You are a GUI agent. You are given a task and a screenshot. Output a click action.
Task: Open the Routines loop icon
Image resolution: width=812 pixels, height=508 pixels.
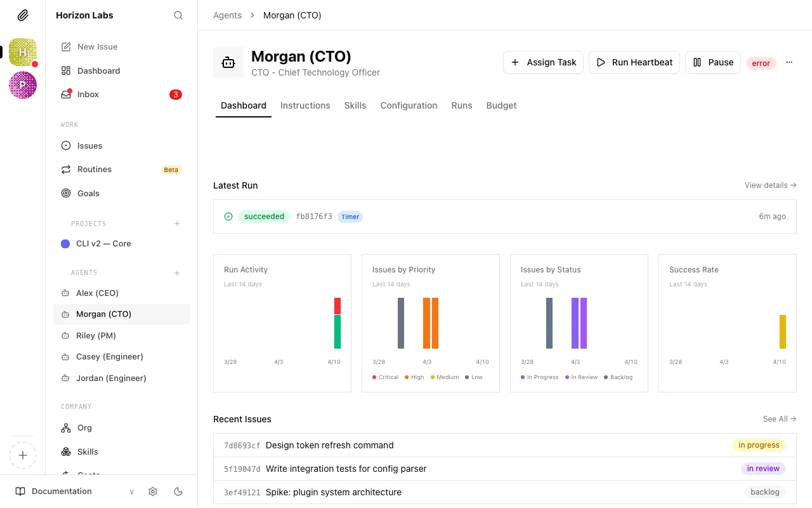click(66, 170)
